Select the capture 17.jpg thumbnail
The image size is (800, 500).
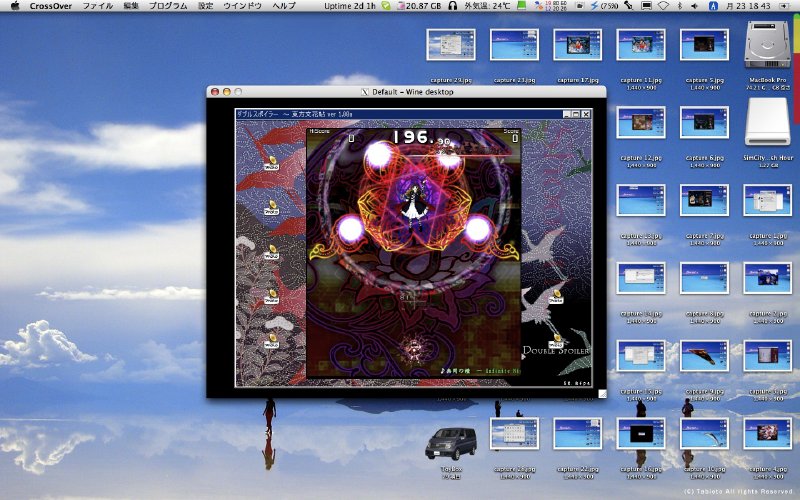(x=577, y=44)
